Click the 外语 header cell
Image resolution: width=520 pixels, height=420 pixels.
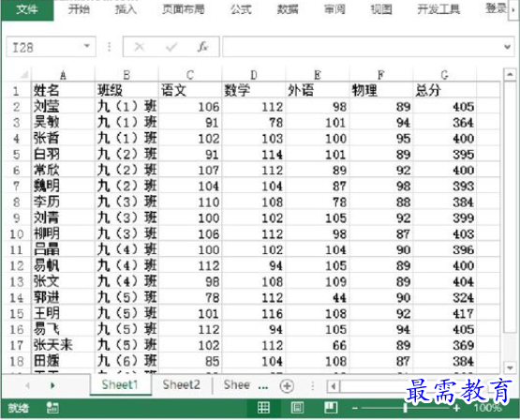(x=318, y=90)
